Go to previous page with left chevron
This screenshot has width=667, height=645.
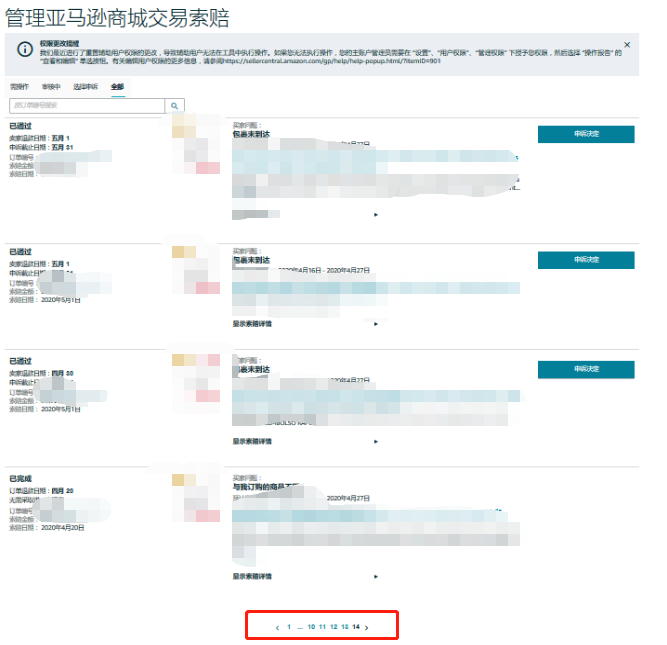pyautogui.click(x=277, y=627)
